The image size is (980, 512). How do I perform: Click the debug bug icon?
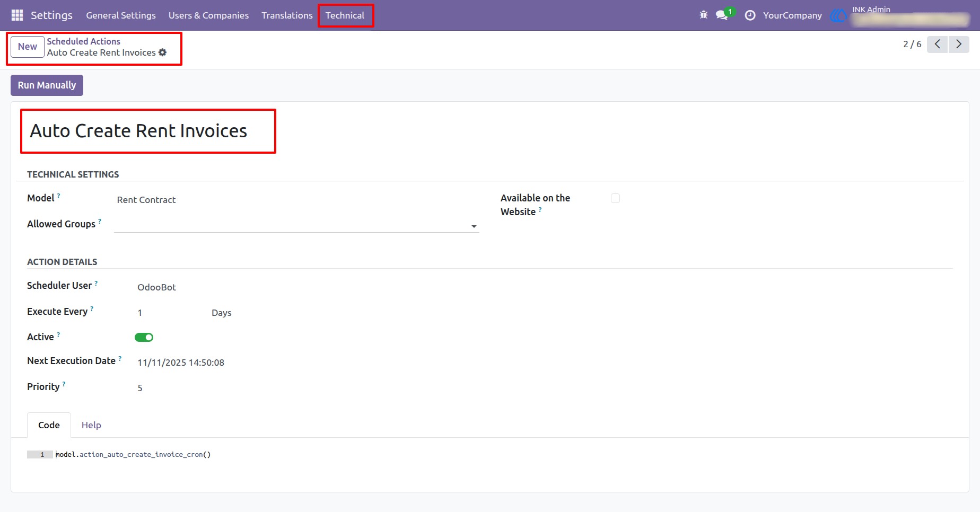[x=704, y=15]
